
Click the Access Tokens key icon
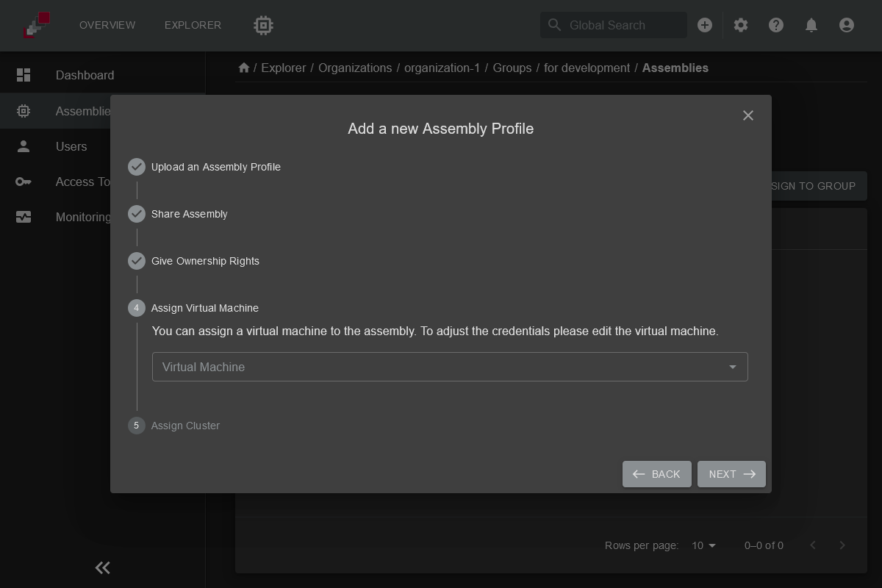(x=24, y=182)
